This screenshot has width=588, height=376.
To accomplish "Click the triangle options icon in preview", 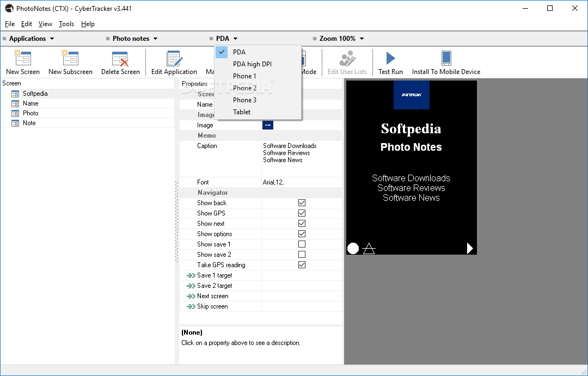I will (x=369, y=248).
